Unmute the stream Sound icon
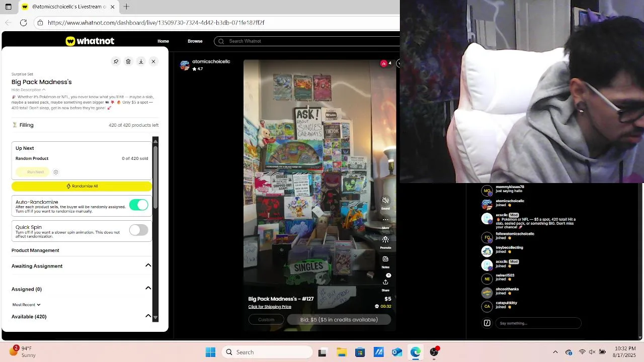The image size is (644, 362). (385, 201)
